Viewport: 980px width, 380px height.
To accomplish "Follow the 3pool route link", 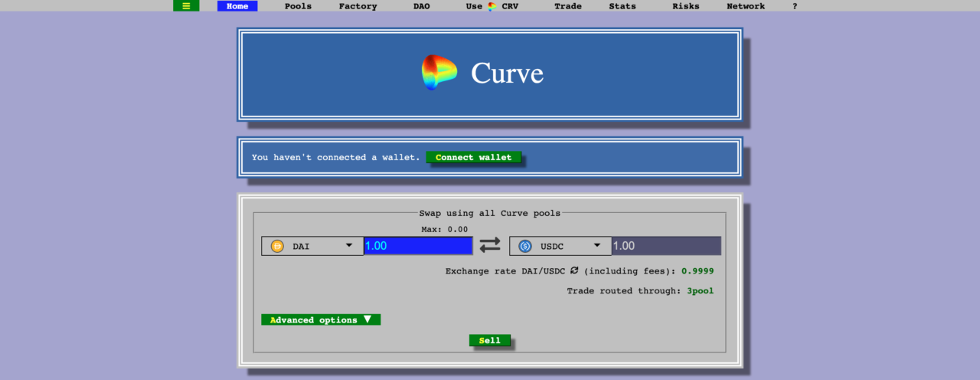I will [699, 291].
